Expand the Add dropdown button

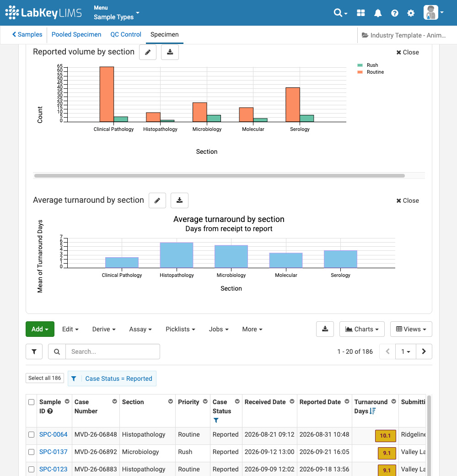click(40, 329)
